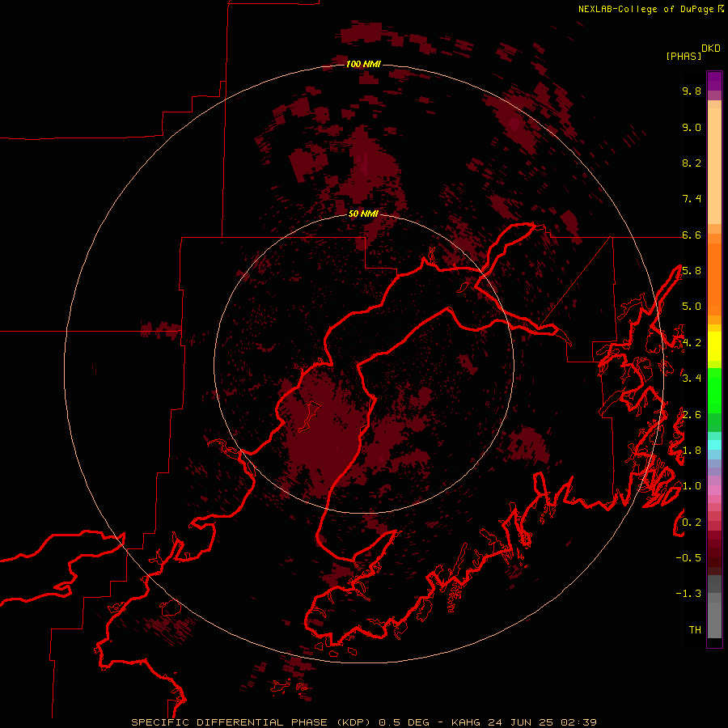Click the TH threshold legend label
The width and height of the screenshot is (728, 728).
point(695,630)
